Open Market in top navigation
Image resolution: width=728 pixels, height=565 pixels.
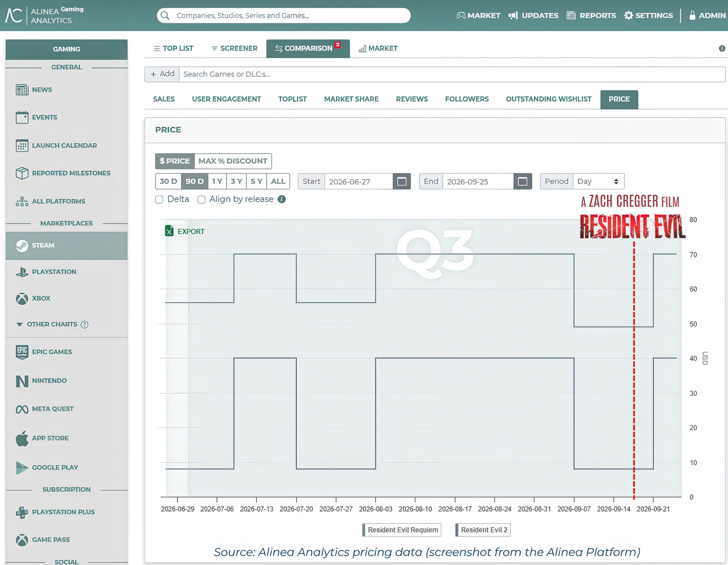pos(478,15)
